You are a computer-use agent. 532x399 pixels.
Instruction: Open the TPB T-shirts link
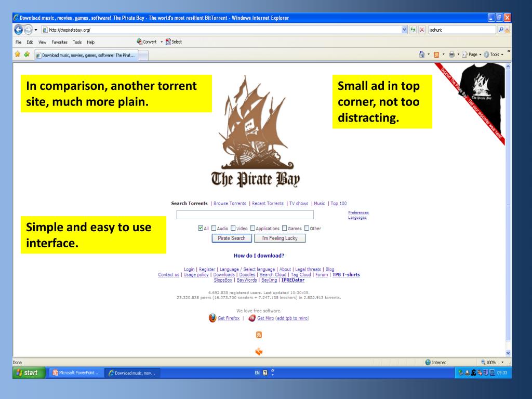point(346,275)
